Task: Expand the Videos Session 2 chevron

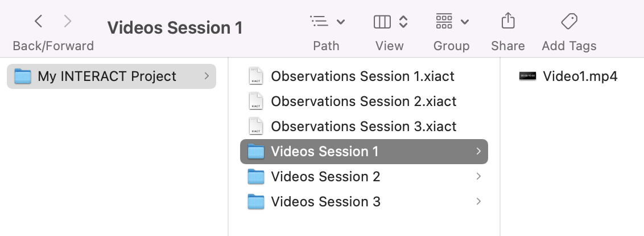Action: 478,176
